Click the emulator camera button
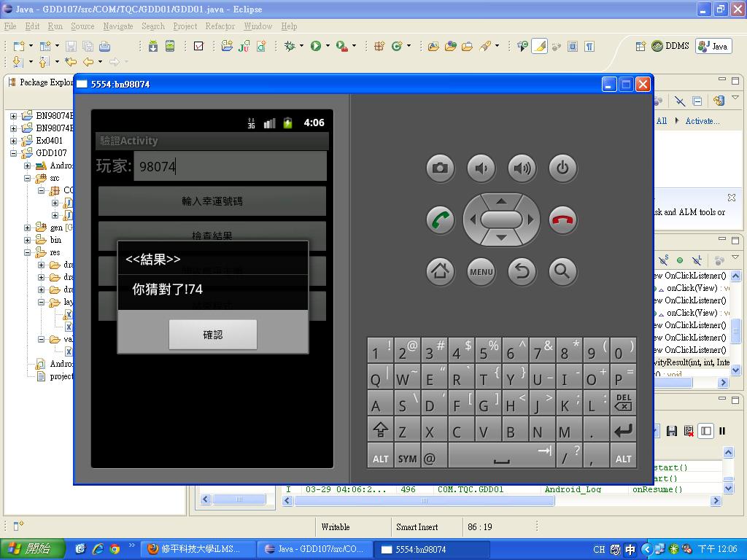 [440, 168]
